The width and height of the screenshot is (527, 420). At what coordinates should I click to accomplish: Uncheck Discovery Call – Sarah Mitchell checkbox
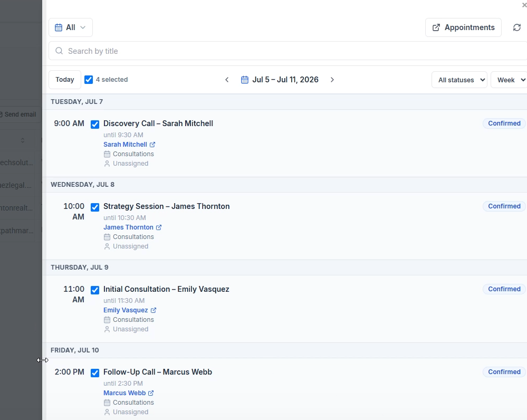[95, 125]
